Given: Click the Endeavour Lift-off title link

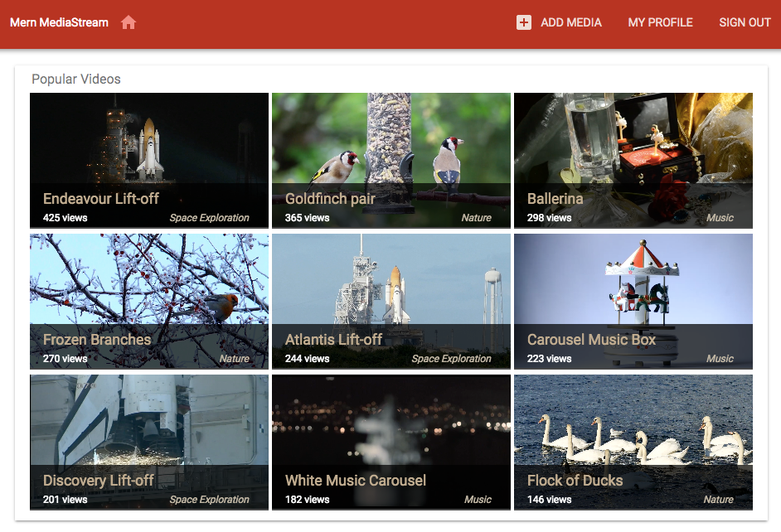Looking at the screenshot, I should tap(101, 199).
